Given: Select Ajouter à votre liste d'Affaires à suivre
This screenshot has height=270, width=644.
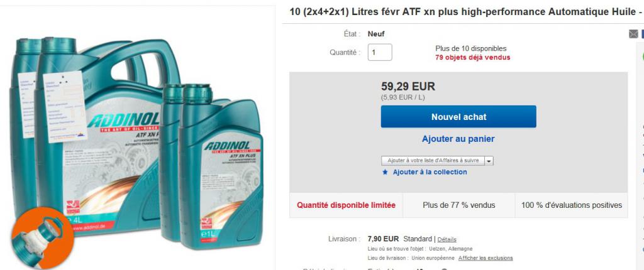Looking at the screenshot, I should pyautogui.click(x=433, y=161).
